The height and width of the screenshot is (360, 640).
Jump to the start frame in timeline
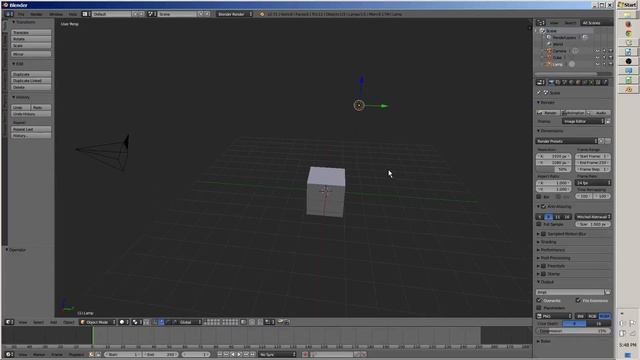[219, 354]
